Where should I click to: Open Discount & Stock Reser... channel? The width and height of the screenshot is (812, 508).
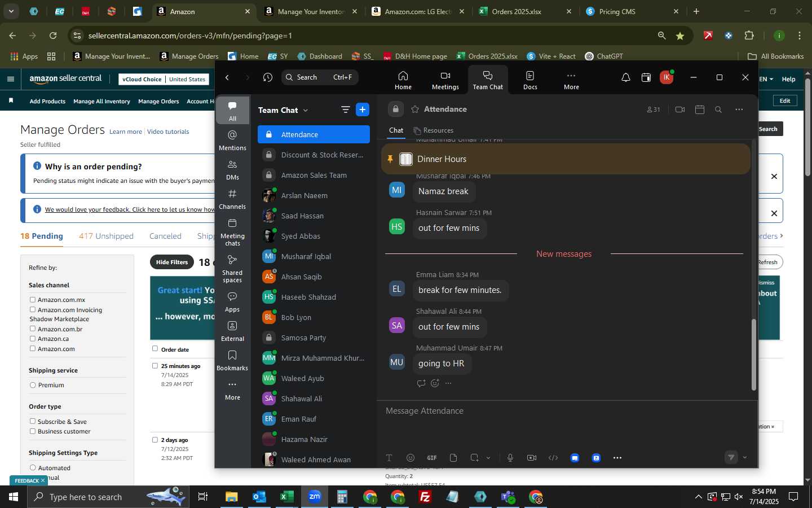[x=314, y=155]
